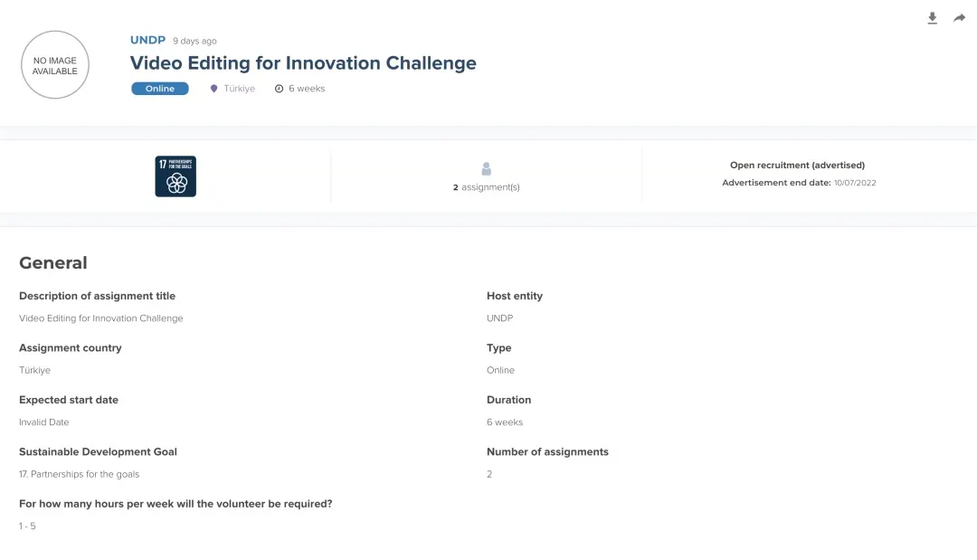
Task: Click the Open recruitment (advertised) label
Action: pyautogui.click(x=797, y=166)
